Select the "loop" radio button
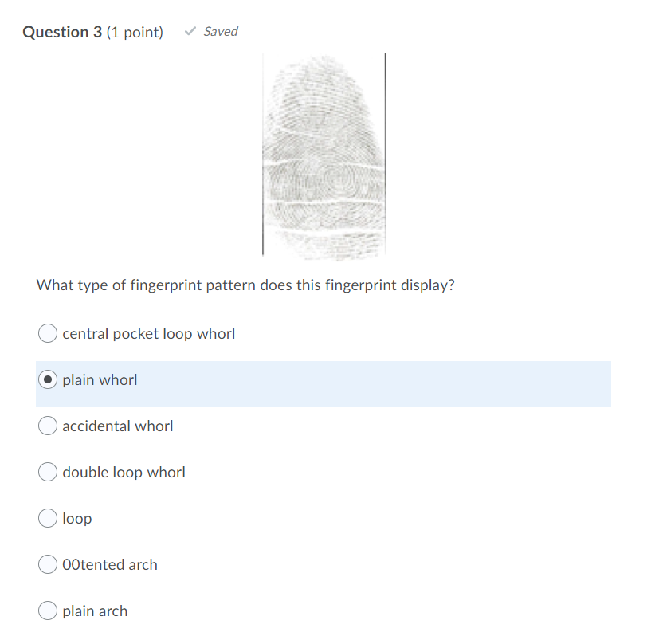 (47, 518)
